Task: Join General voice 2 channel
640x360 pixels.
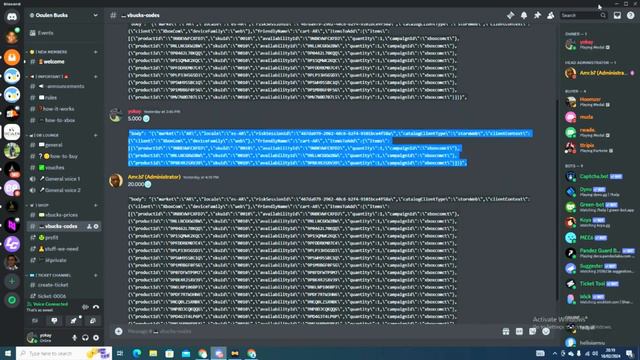Action: [63, 190]
